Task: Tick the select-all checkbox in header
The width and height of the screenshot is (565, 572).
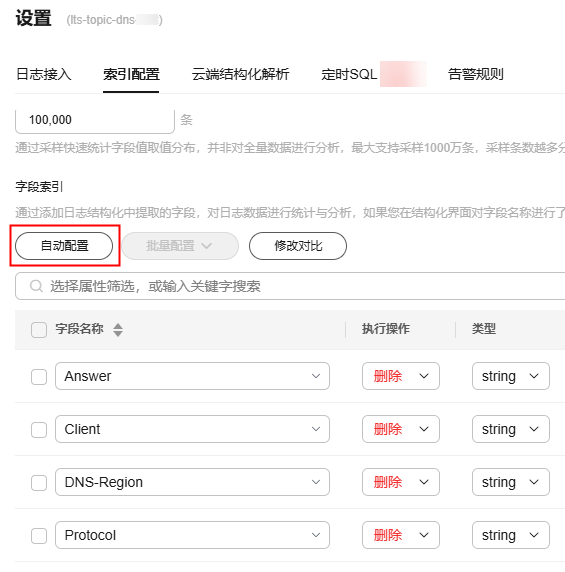Action: [39, 330]
